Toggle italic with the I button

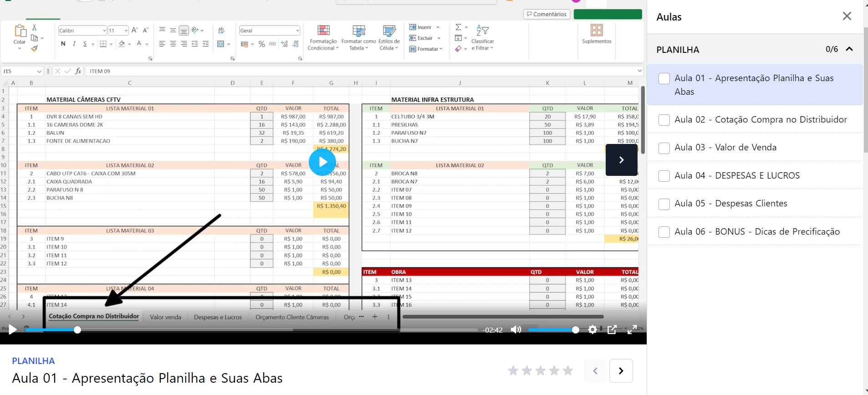pos(74,44)
